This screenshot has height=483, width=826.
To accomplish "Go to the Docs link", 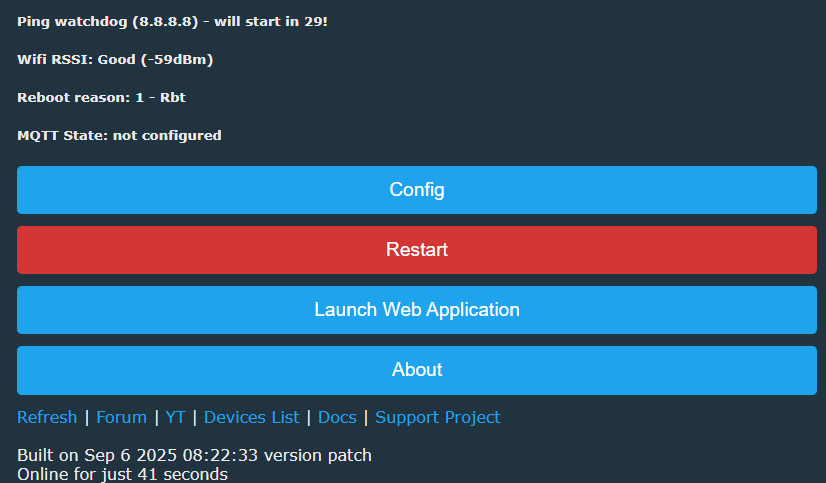I will 337,417.
